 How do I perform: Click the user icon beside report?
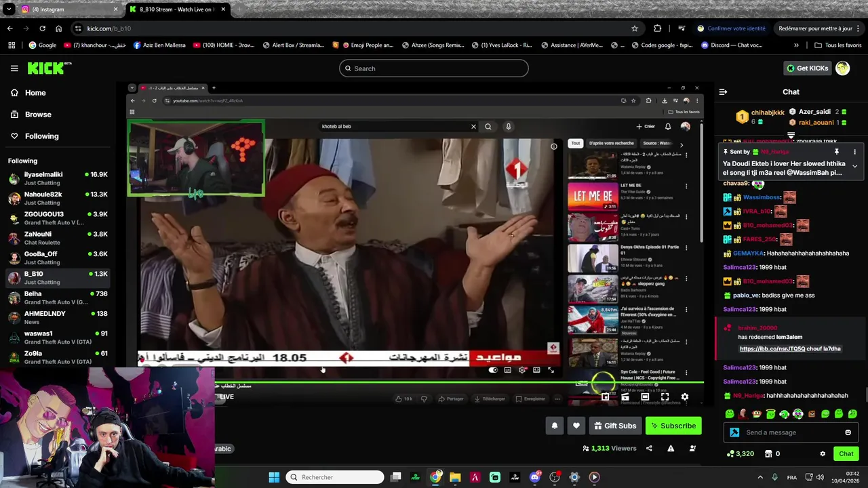tap(692, 448)
